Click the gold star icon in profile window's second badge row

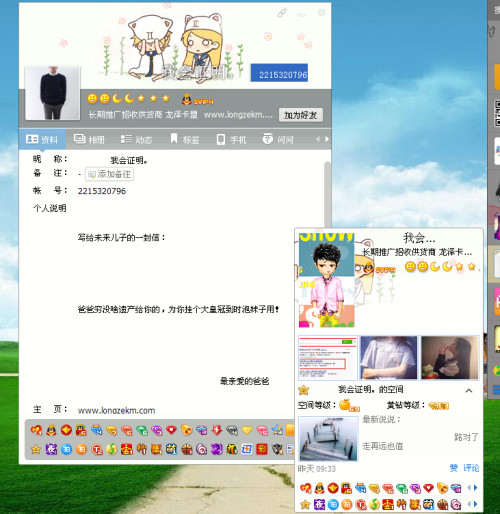pyautogui.click(x=36, y=449)
